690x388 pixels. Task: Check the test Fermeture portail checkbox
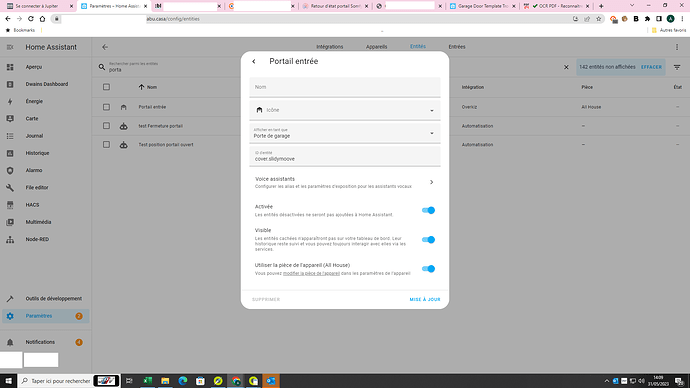point(106,126)
